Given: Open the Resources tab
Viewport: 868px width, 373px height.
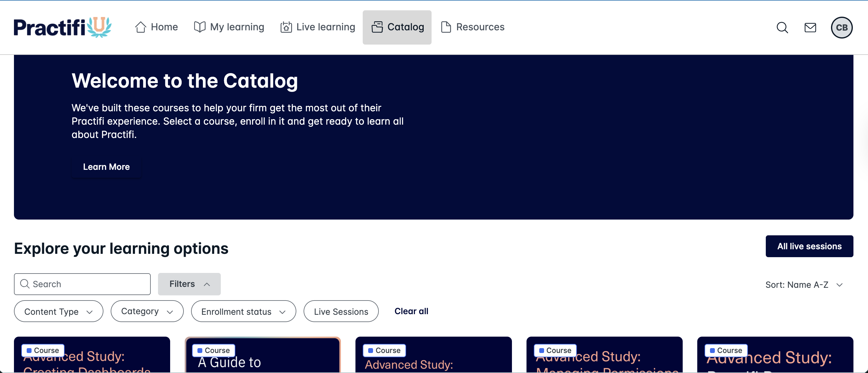Looking at the screenshot, I should [x=473, y=27].
